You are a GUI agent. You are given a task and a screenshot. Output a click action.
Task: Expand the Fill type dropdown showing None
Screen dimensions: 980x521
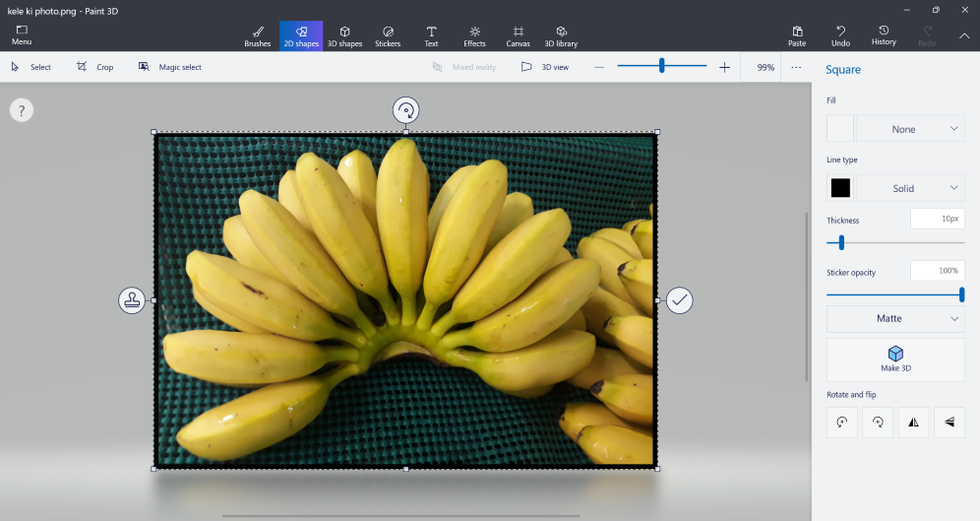[910, 128]
